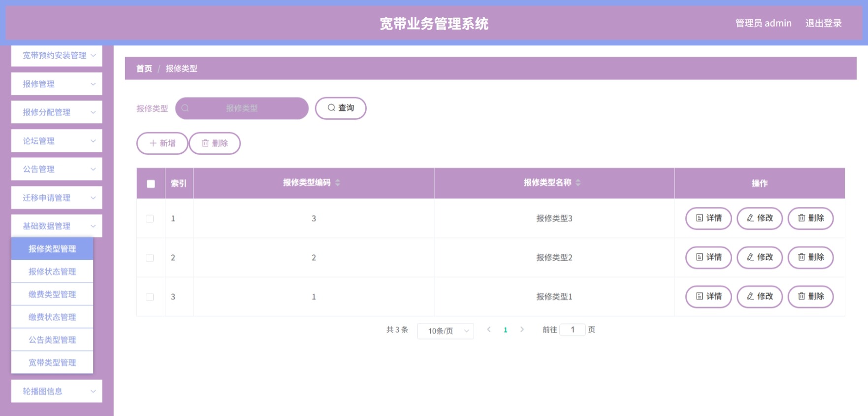Screen dimensions: 868x416
Task: Open 缴费状态管理 submenu item
Action: [52, 317]
